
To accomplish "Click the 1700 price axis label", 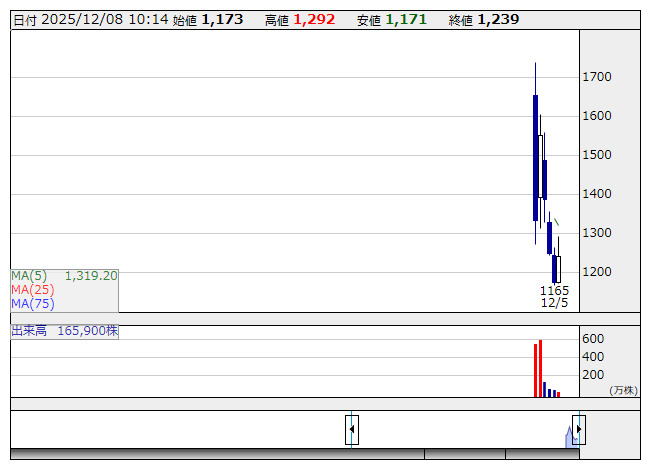I will [597, 77].
